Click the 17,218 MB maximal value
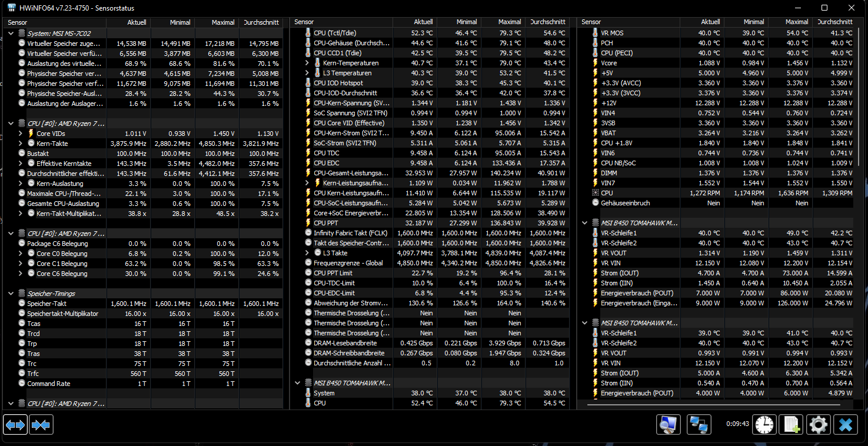The width and height of the screenshot is (868, 446). [219, 44]
